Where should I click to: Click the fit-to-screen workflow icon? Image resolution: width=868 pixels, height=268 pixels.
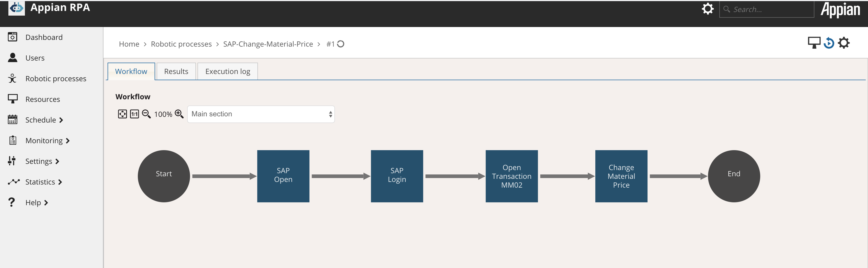122,114
